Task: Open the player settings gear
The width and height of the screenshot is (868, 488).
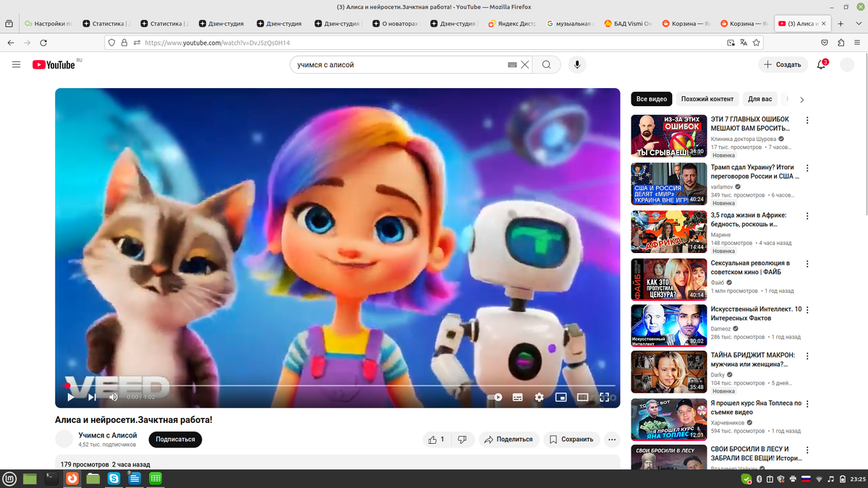Action: click(x=539, y=397)
